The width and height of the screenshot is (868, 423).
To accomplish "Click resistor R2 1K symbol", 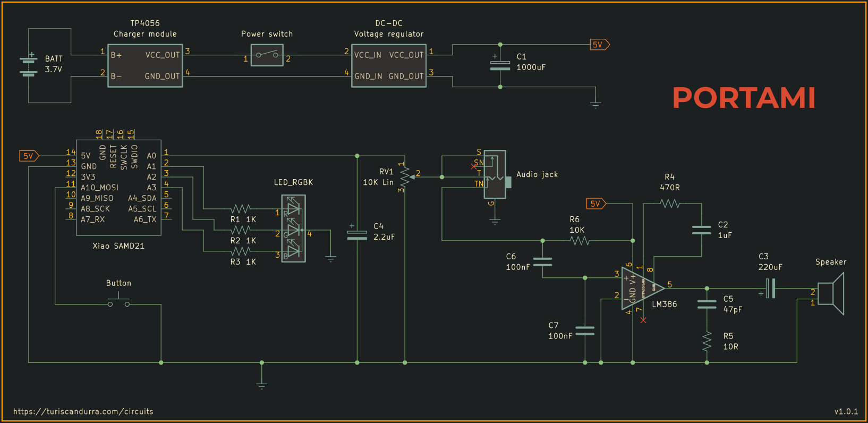I will click(241, 230).
